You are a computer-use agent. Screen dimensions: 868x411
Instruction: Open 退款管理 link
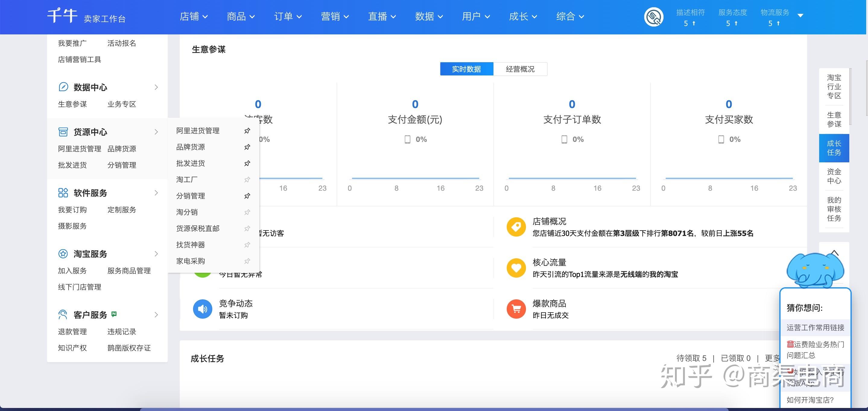[72, 332]
